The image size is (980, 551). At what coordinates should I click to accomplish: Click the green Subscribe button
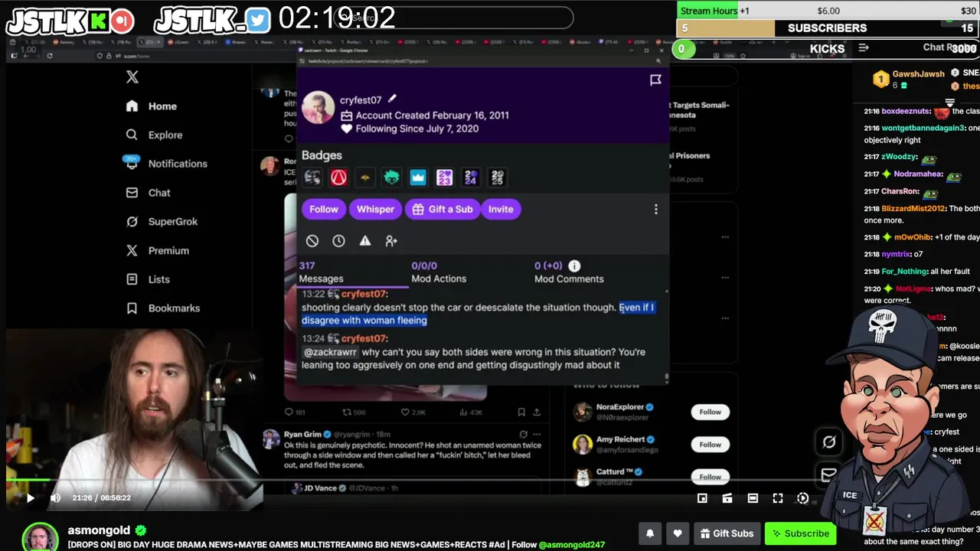pos(801,533)
